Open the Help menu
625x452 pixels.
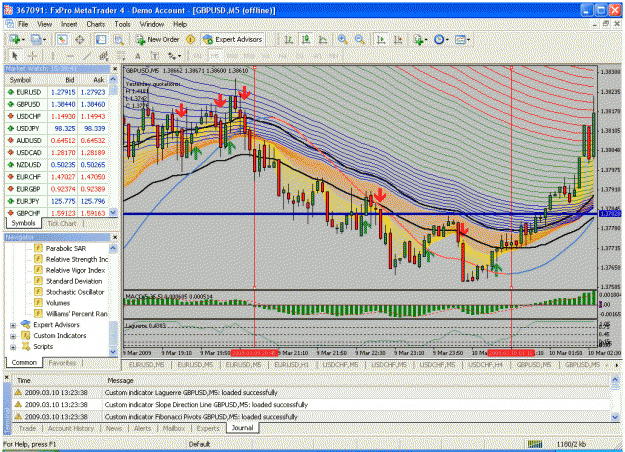[x=180, y=24]
